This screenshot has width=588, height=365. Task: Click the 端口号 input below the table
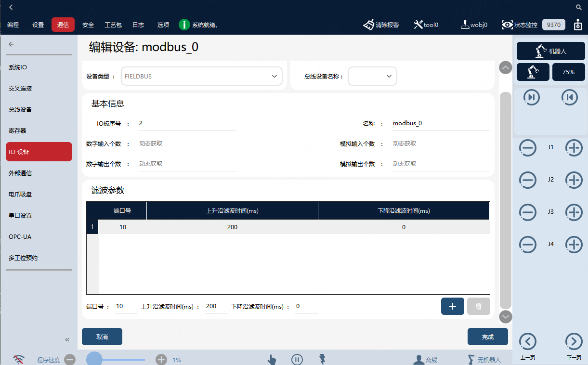tap(127, 306)
